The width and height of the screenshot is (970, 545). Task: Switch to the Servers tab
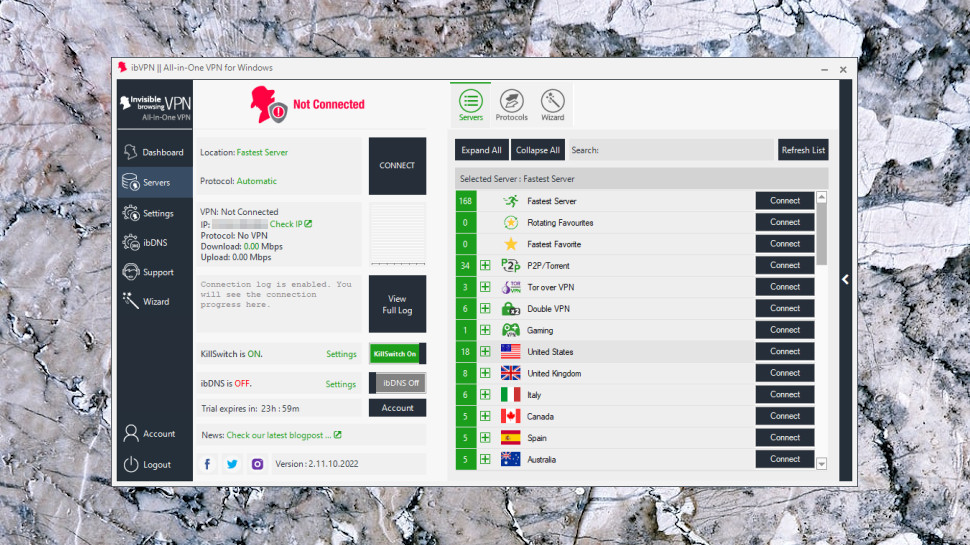click(470, 104)
